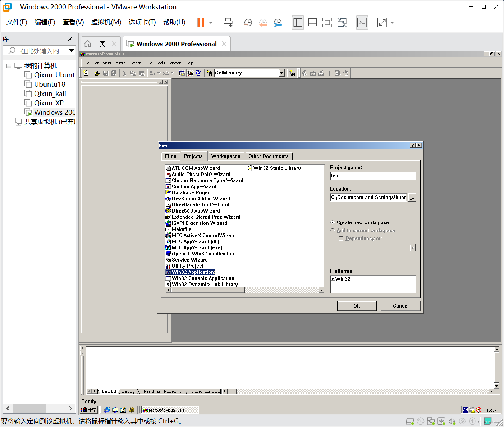This screenshot has height=427, width=504.
Task: Click the Save All icon
Action: coord(114,73)
